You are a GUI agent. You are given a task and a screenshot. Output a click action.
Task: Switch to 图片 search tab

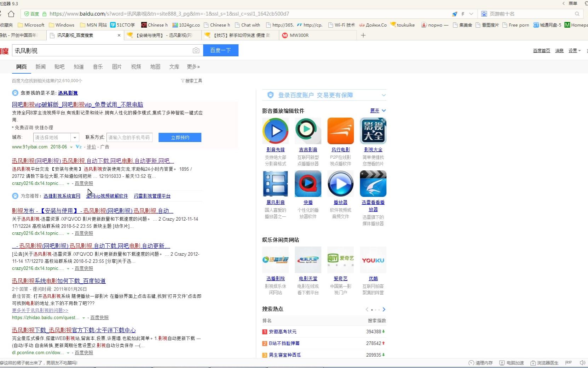[x=117, y=67]
